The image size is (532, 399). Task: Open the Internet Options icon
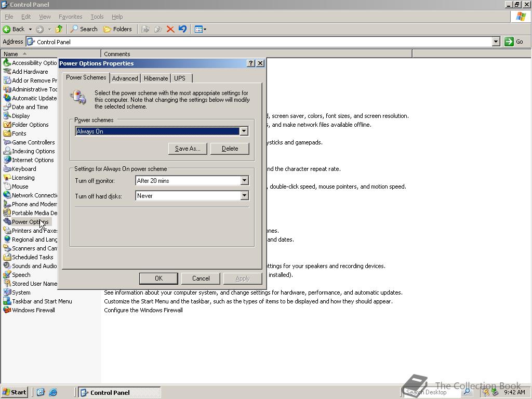click(x=7, y=160)
